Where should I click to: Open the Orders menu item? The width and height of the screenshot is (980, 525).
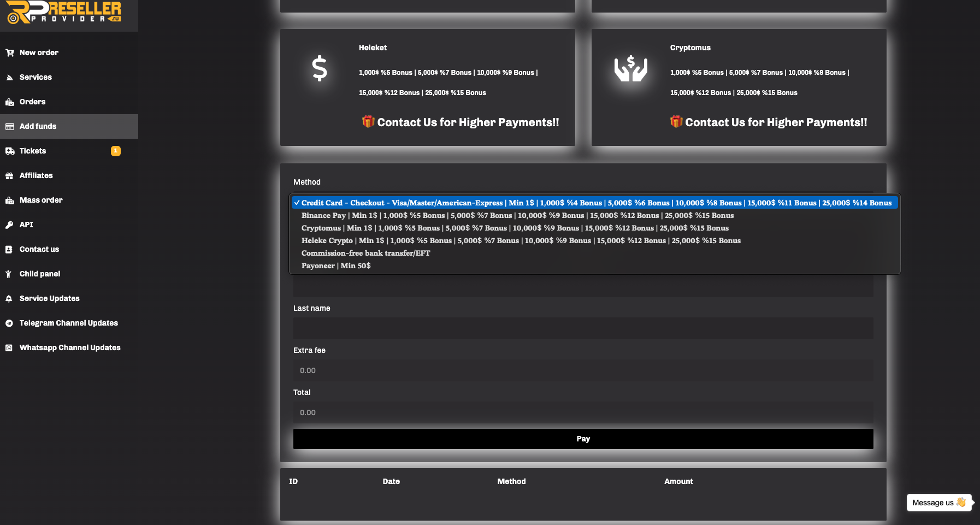pyautogui.click(x=32, y=102)
